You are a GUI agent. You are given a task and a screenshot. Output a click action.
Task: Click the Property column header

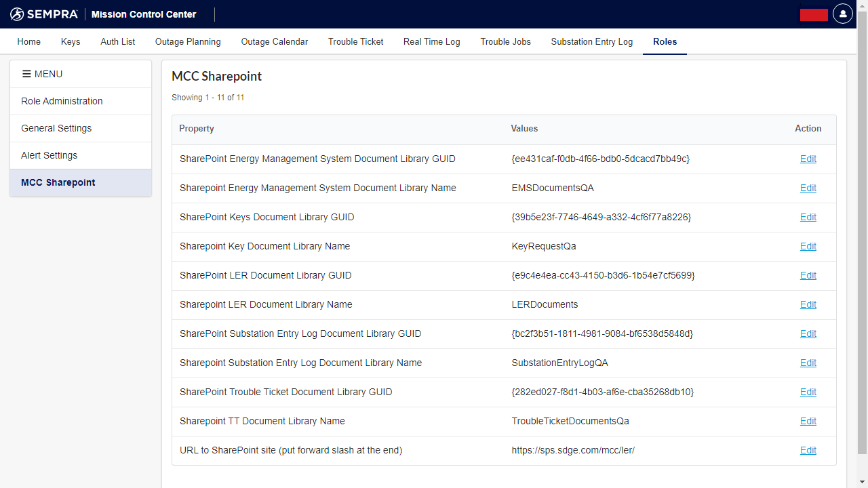pyautogui.click(x=197, y=128)
